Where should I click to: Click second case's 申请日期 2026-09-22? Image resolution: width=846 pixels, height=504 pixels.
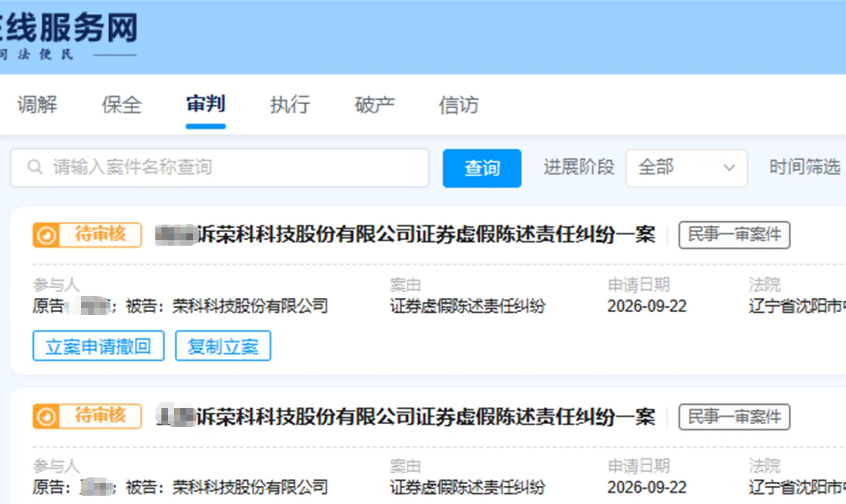[x=647, y=487]
